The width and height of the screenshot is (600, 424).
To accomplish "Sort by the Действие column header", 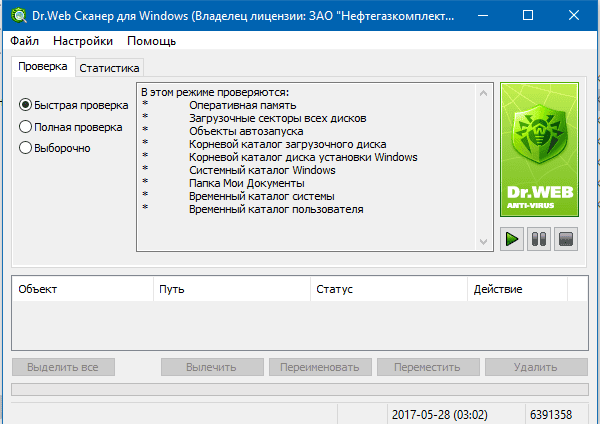I will coord(518,289).
